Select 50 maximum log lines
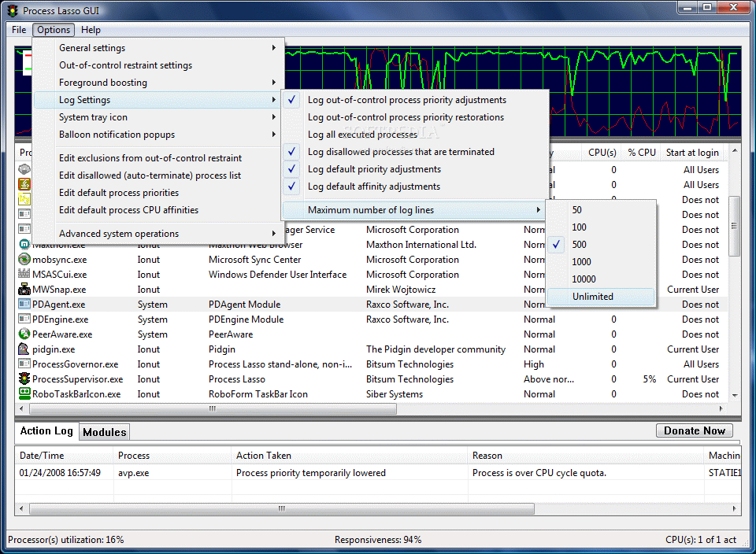 (x=601, y=210)
